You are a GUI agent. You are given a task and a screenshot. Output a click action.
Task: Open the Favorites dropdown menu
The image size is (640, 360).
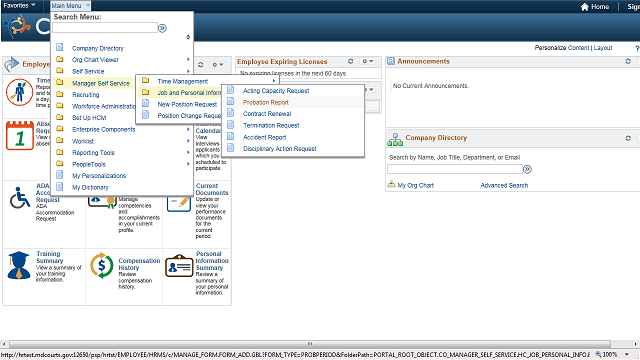19,5
